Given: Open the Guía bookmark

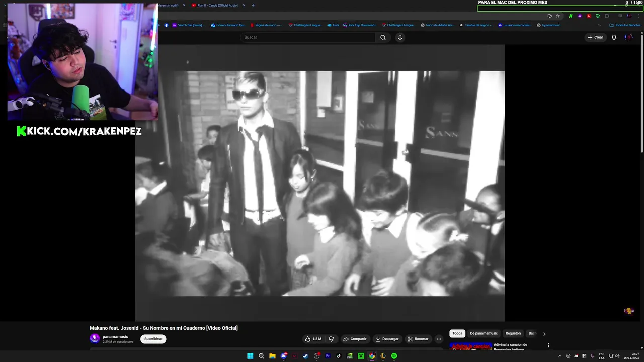Looking at the screenshot, I should coord(333,25).
